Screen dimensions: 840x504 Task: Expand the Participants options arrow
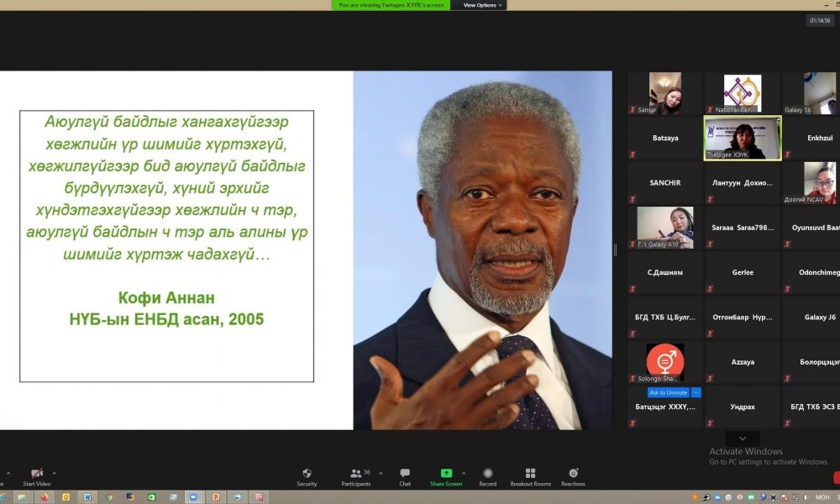381,474
